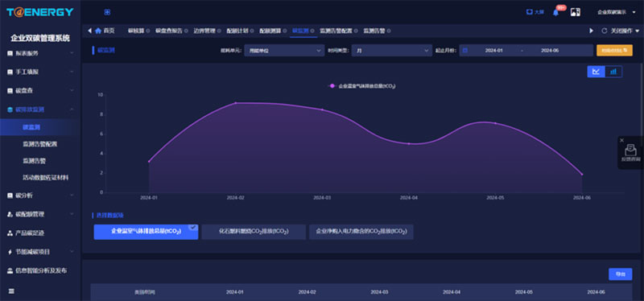Open 监测告警配置 in sidebar submenu
644x301 pixels.
click(x=39, y=144)
